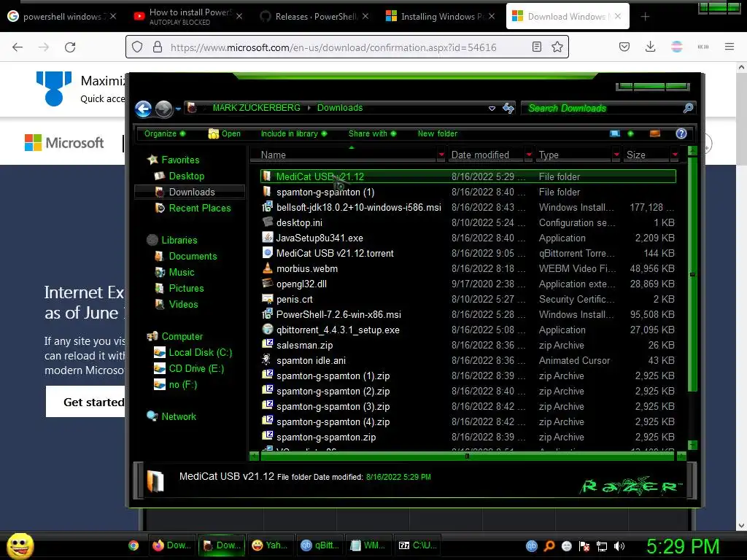Open view options dropdown arrow
The image size is (747, 560).
point(630,134)
